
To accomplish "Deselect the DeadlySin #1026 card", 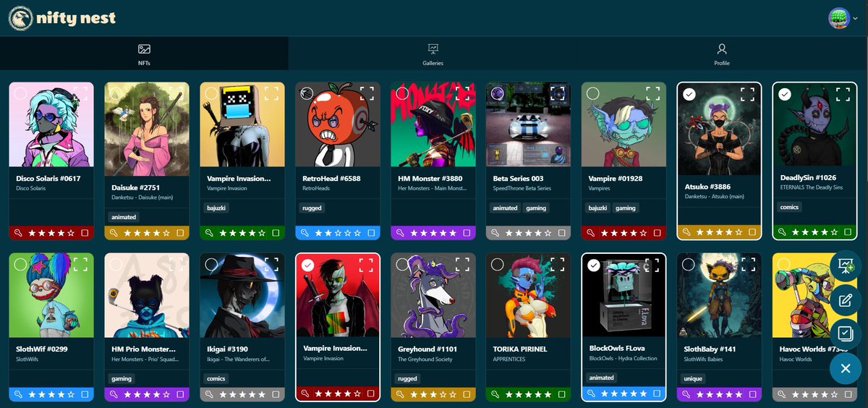I will (x=785, y=94).
